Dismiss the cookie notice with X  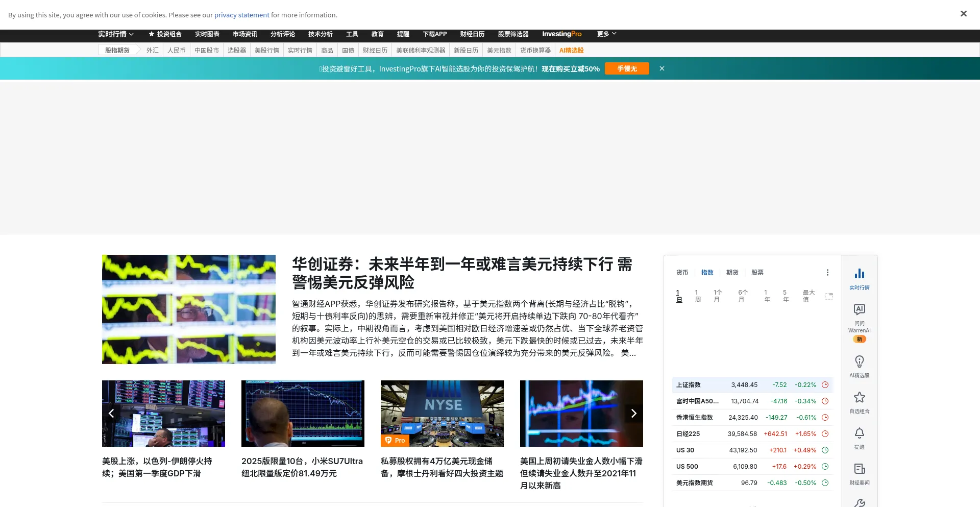(963, 14)
